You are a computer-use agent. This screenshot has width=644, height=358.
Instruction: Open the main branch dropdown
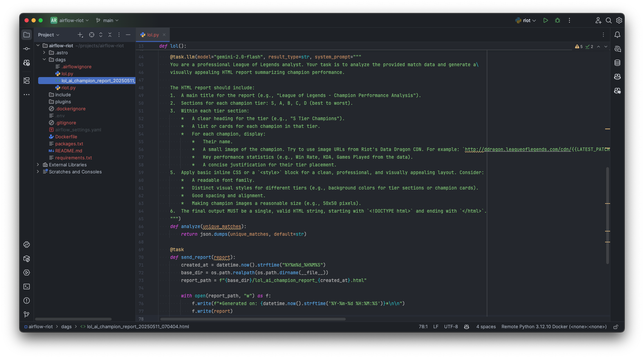point(107,21)
